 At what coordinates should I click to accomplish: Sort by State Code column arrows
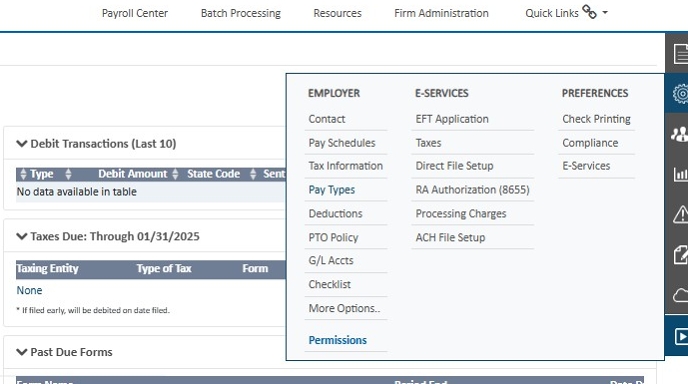[x=253, y=174]
